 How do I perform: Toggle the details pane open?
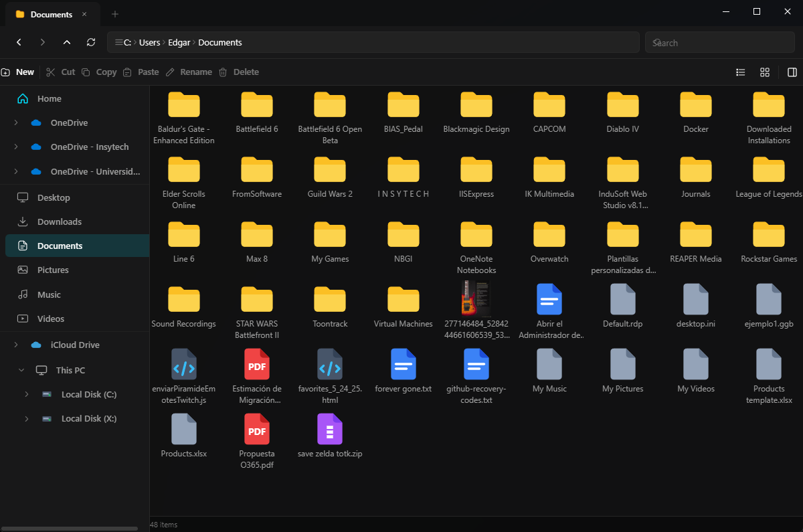(x=791, y=72)
